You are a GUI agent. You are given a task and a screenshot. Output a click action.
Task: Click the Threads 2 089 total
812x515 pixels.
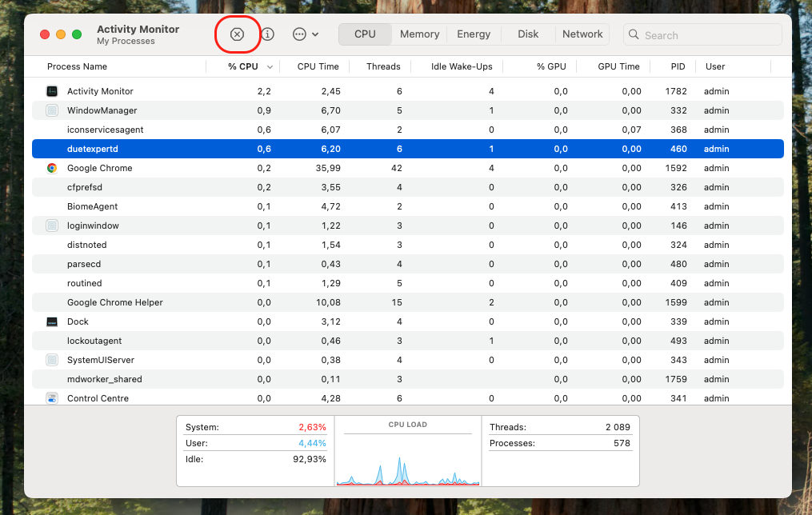[x=618, y=427]
